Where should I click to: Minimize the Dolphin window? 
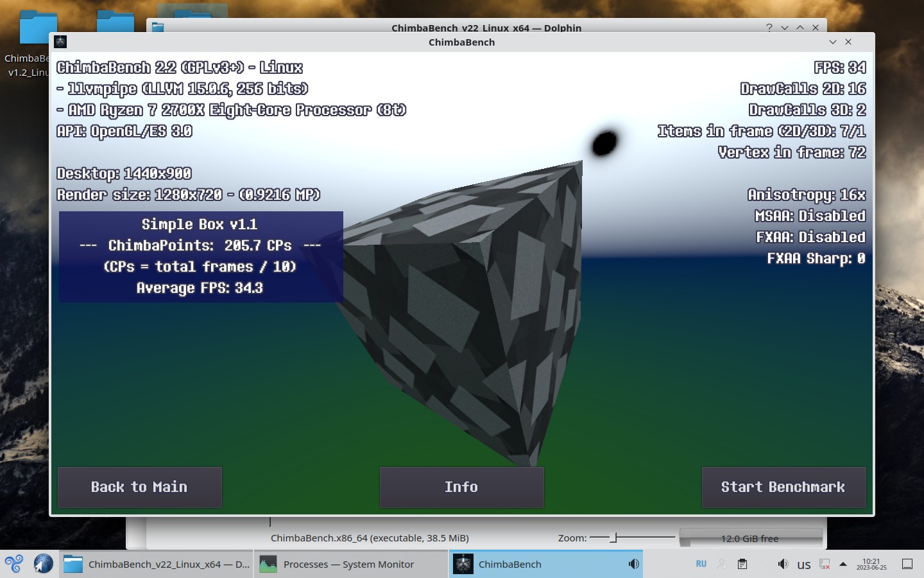coord(785,28)
